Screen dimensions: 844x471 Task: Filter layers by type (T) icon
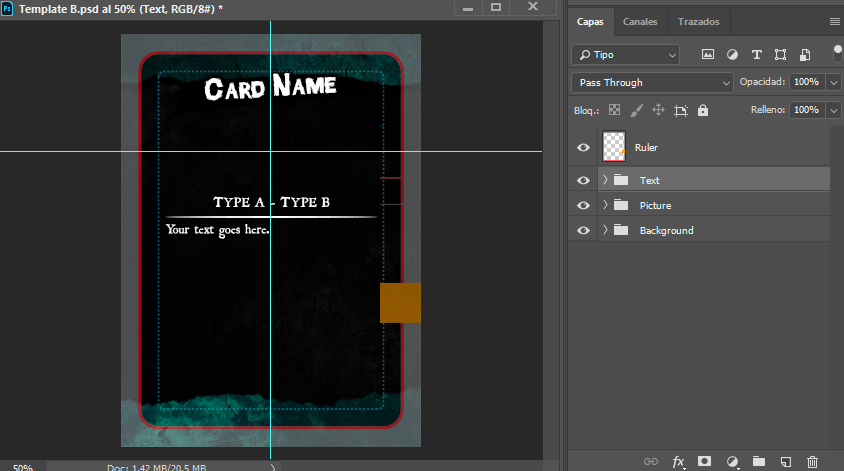click(756, 54)
